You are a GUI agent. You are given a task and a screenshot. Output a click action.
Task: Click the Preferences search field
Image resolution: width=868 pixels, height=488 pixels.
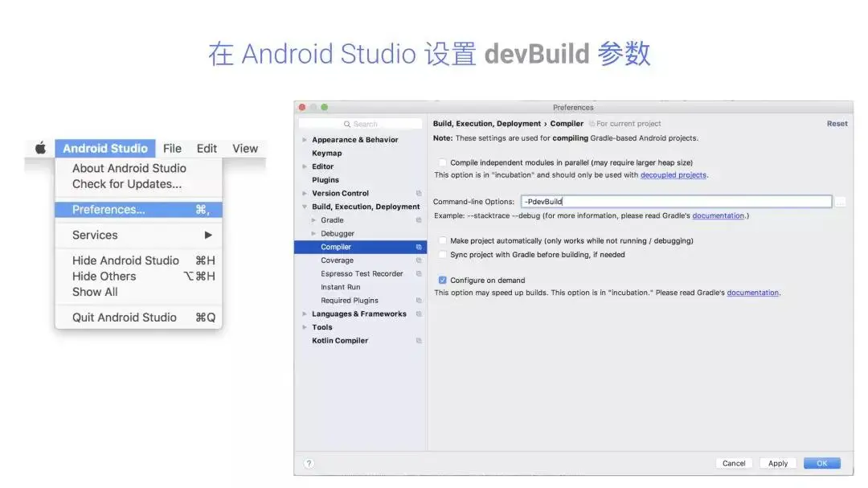(360, 124)
